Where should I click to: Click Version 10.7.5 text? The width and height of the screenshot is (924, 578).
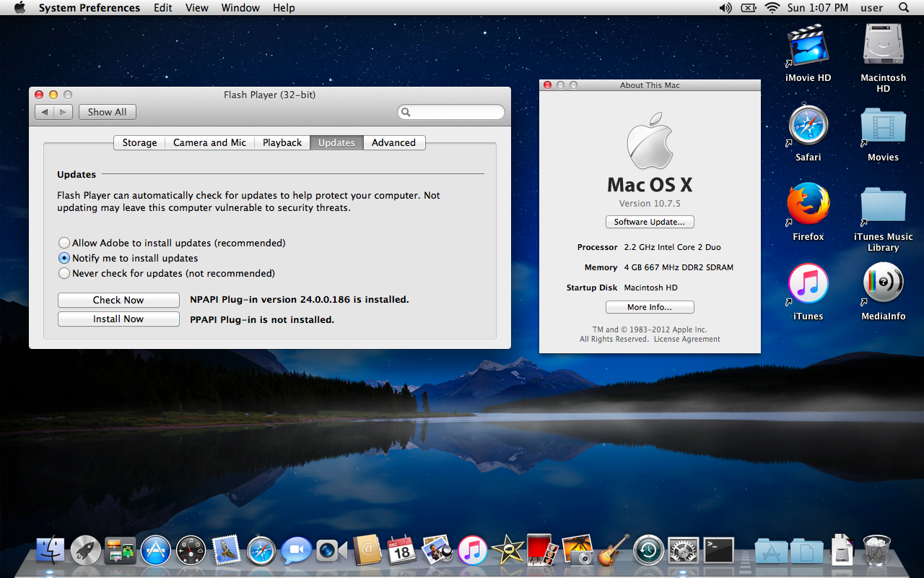point(650,203)
